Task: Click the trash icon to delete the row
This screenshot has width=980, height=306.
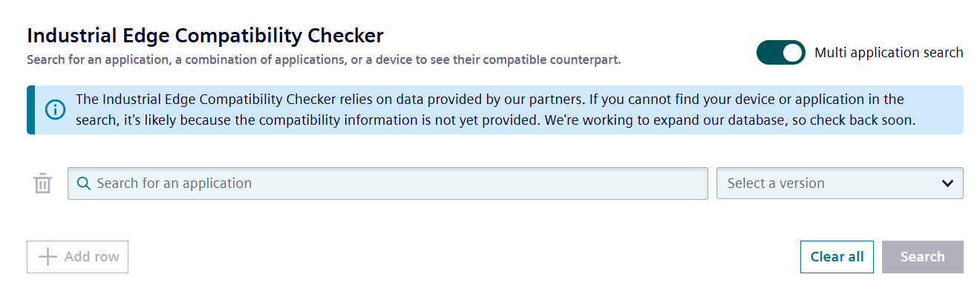Action: pos(43,183)
